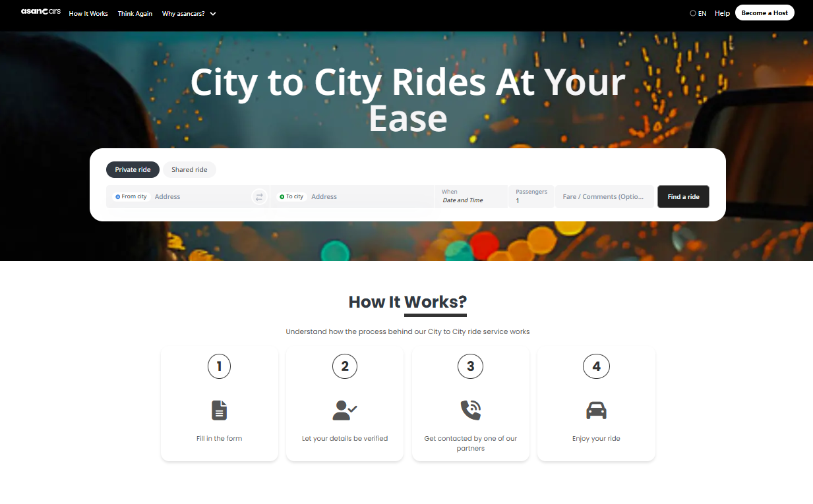
Task: Click the car icon in step 4
Action: tap(596, 410)
